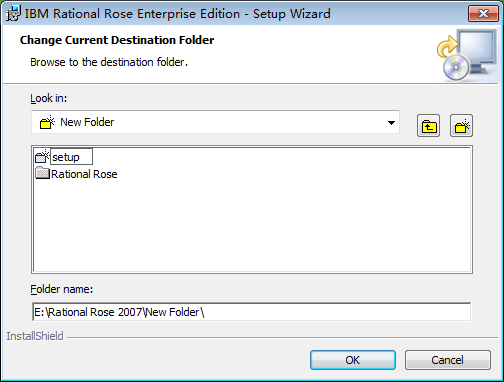This screenshot has width=504, height=382.
Task: Select the Rational Rose folder name
Action: (x=84, y=174)
